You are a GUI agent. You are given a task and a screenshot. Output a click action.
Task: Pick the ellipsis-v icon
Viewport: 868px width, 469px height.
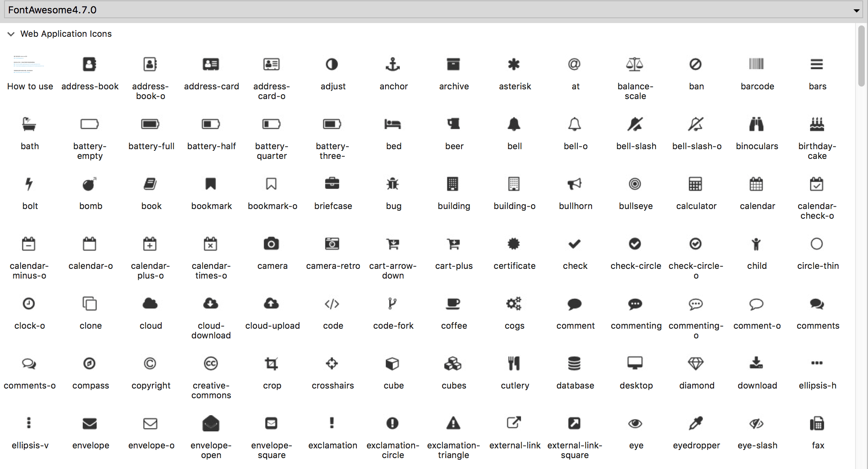(x=29, y=423)
